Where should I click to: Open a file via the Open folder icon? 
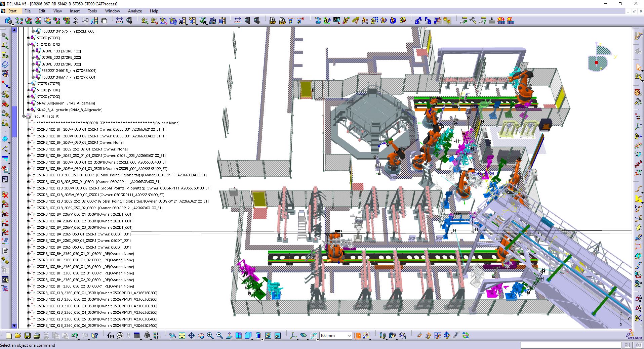(18, 335)
